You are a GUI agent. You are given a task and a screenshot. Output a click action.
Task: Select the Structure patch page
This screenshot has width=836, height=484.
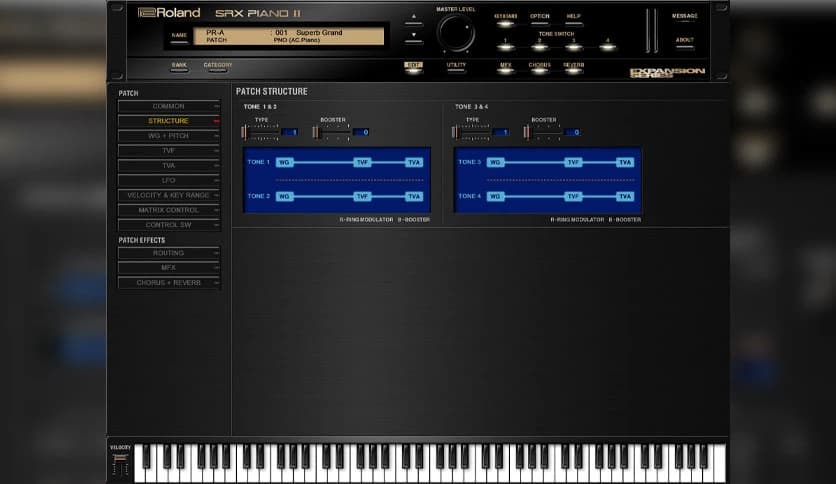coord(168,121)
